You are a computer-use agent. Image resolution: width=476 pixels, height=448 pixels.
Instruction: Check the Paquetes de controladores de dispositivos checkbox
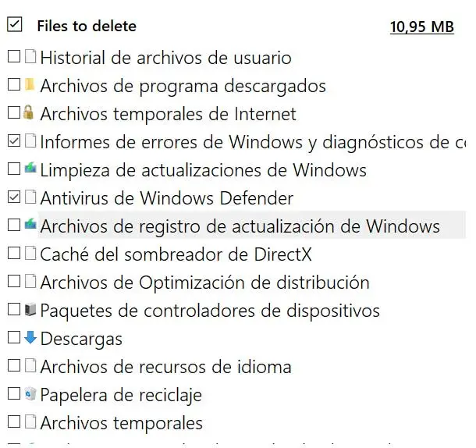pos(13,310)
